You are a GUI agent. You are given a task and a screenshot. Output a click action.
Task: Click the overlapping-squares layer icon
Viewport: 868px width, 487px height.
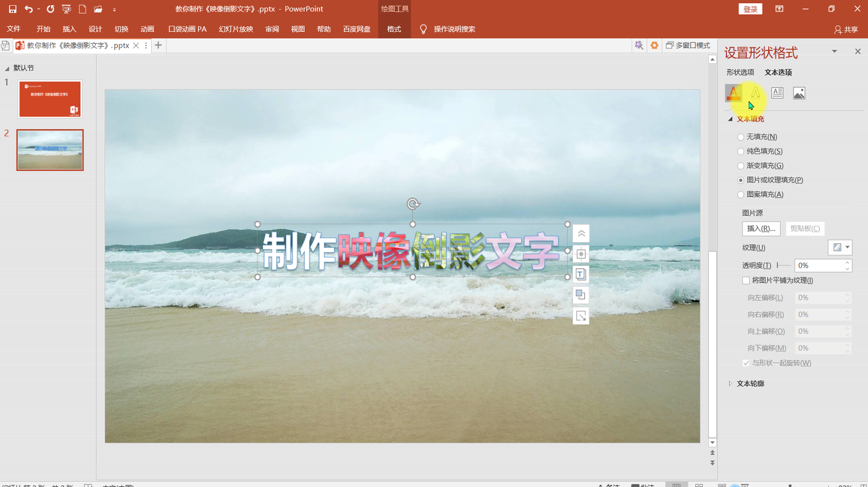(581, 294)
